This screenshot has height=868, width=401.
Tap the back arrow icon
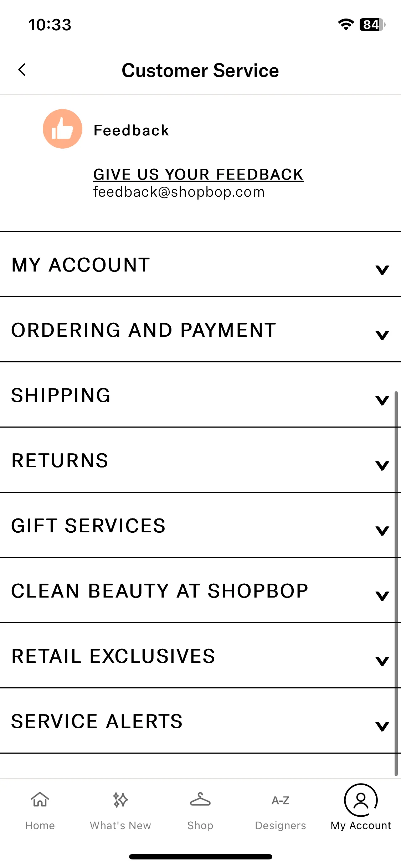coord(22,70)
